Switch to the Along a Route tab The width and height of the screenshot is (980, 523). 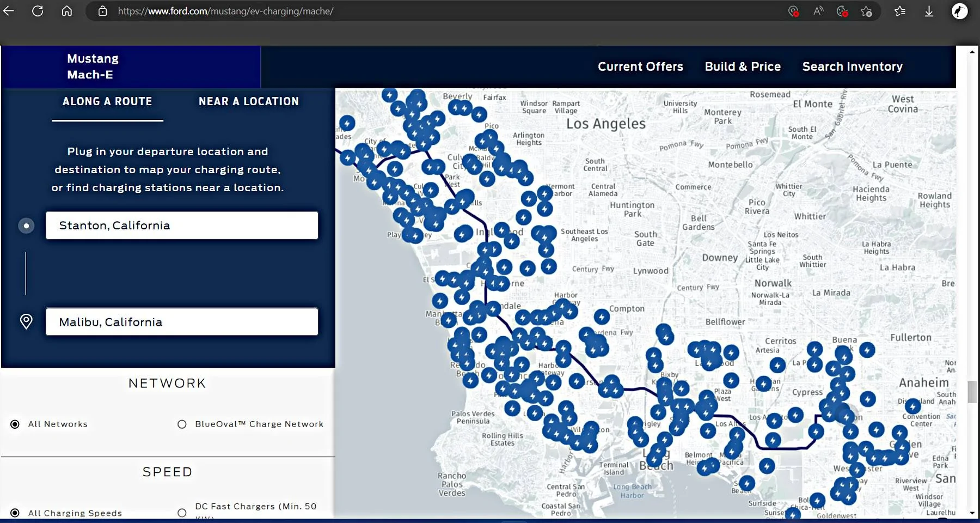click(x=107, y=101)
